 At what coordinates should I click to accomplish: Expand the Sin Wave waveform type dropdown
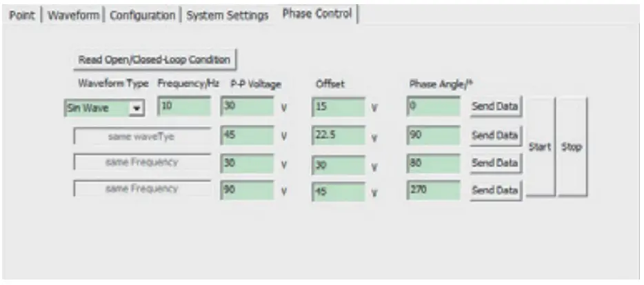click(137, 108)
